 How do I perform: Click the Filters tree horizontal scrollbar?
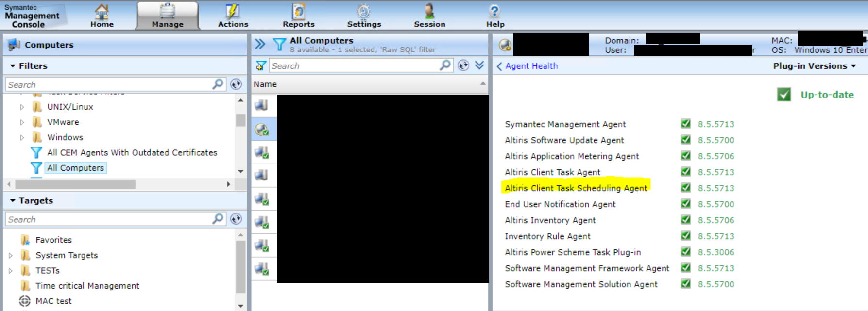pyautogui.click(x=75, y=184)
